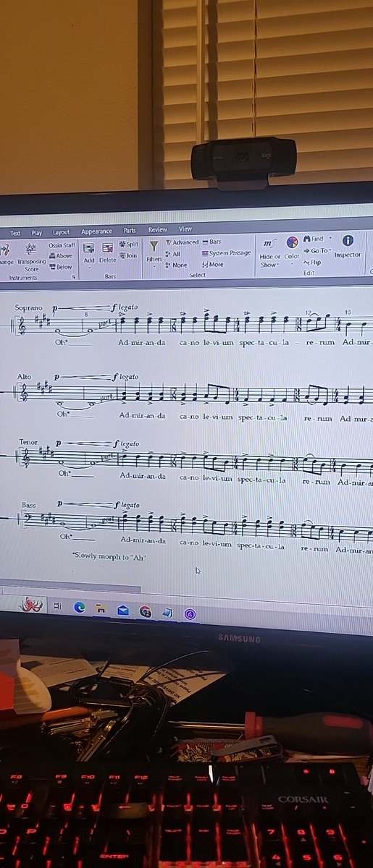Click the Find binoculars icon
The image size is (373, 868).
(307, 239)
